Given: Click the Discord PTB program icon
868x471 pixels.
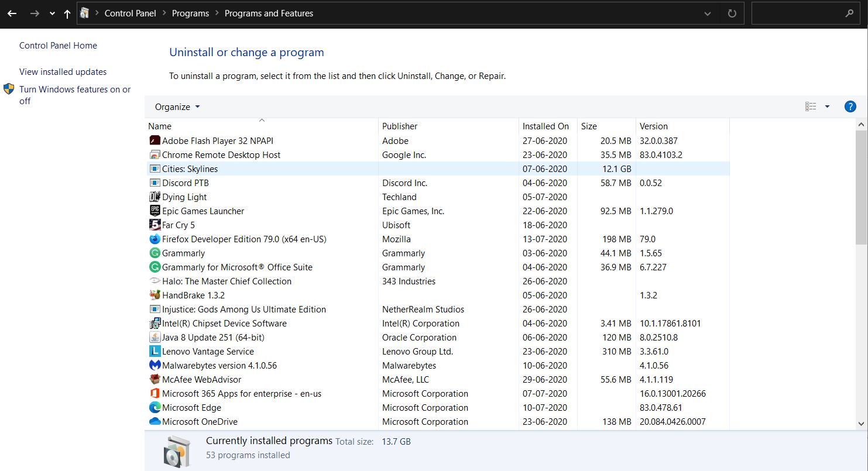Looking at the screenshot, I should point(155,183).
